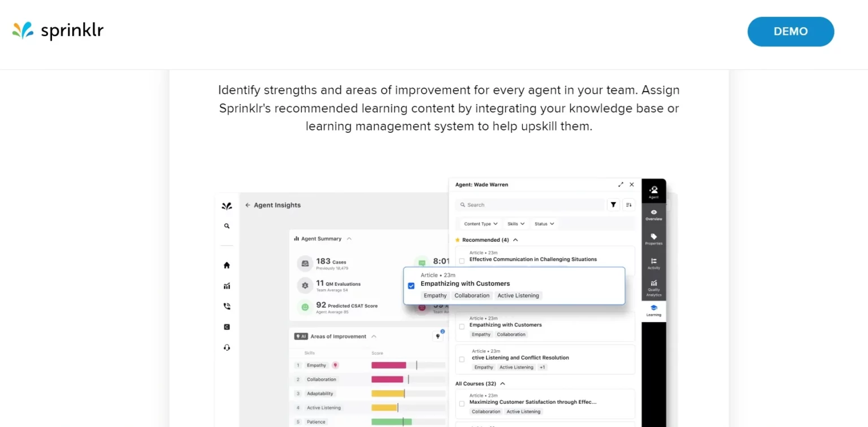
Task: Open the Content Type dropdown
Action: 480,224
